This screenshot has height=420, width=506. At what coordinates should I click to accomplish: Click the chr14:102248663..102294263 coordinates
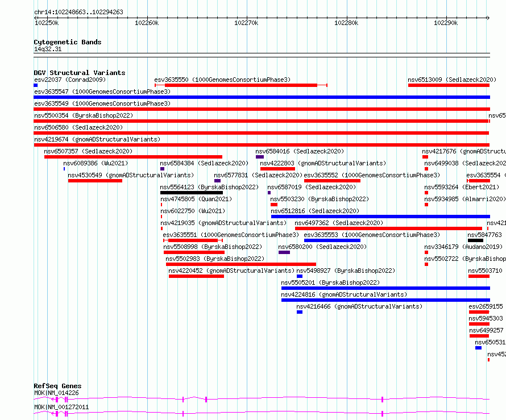(78, 12)
